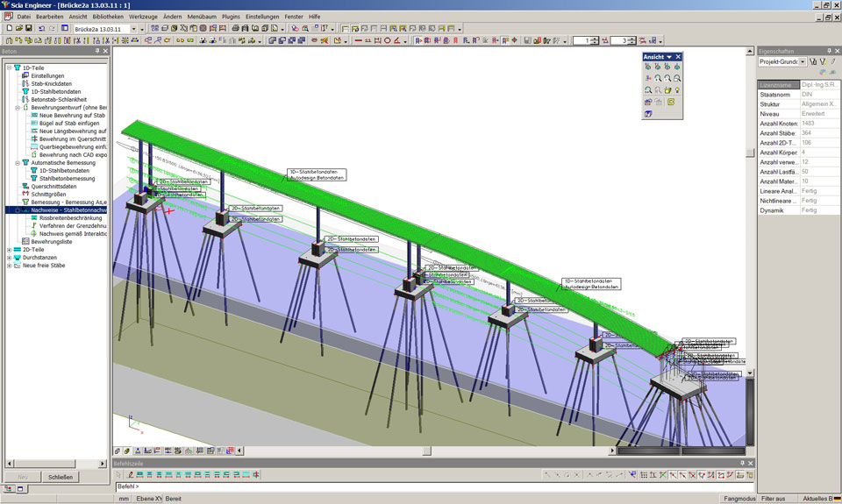842x504 pixels.
Task: Close the floating Ansicht toolbar
Action: (x=678, y=57)
